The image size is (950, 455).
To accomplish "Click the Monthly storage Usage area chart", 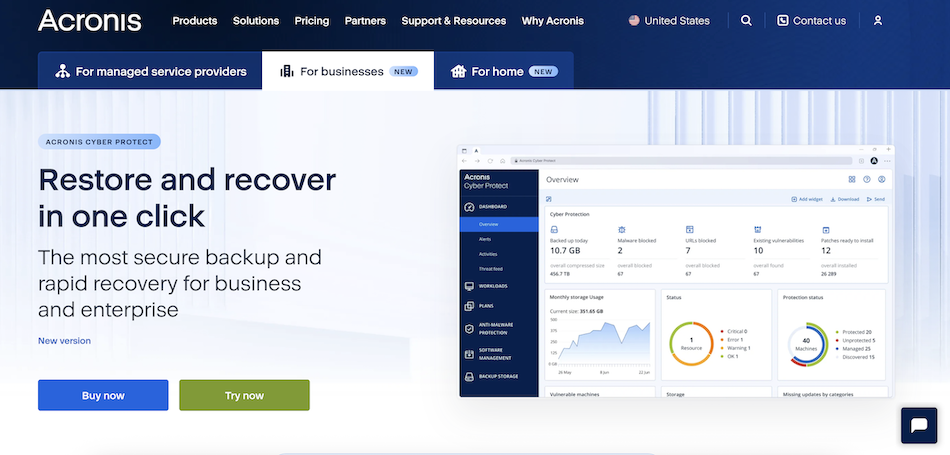I will pos(604,343).
